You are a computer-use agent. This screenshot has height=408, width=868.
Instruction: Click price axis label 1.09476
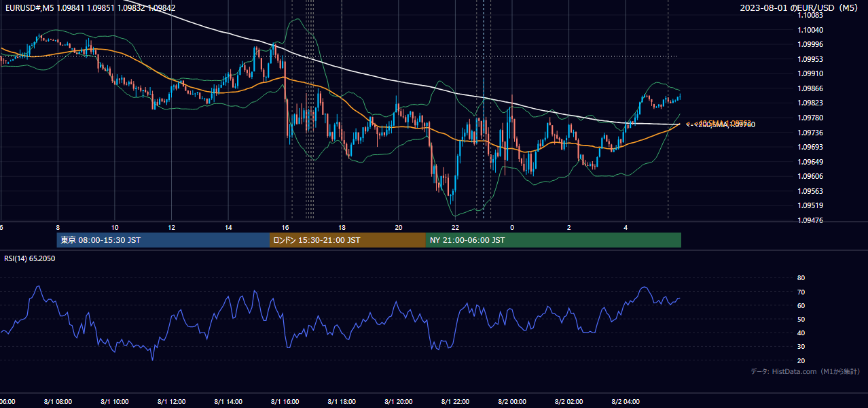tap(810, 220)
